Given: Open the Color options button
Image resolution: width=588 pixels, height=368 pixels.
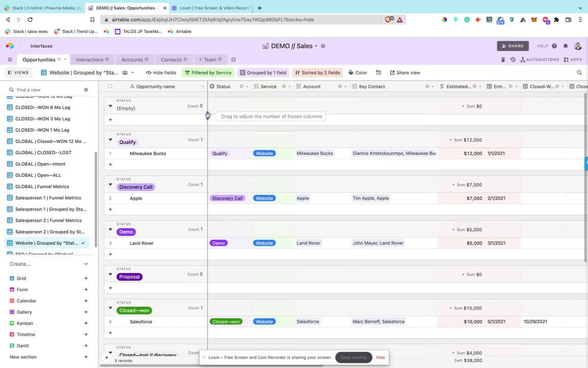Looking at the screenshot, I should [358, 73].
